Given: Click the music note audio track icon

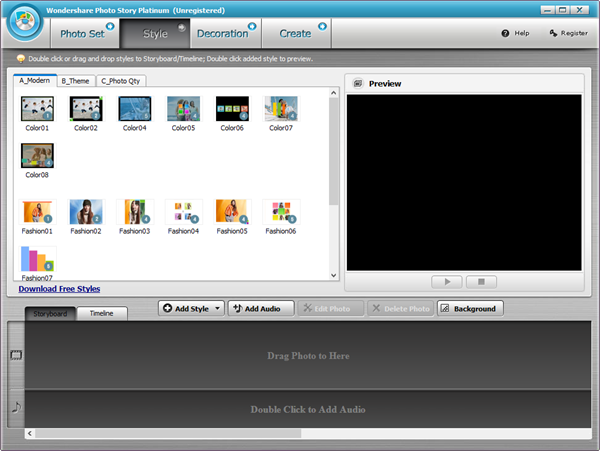Looking at the screenshot, I should [16, 407].
